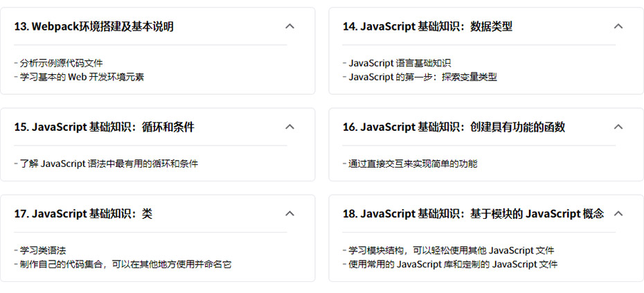Viewport: 644px width, 293px height.
Task: Collapse section 18 基于模块的 JavaScript 概念 chevron
Action: click(618, 213)
